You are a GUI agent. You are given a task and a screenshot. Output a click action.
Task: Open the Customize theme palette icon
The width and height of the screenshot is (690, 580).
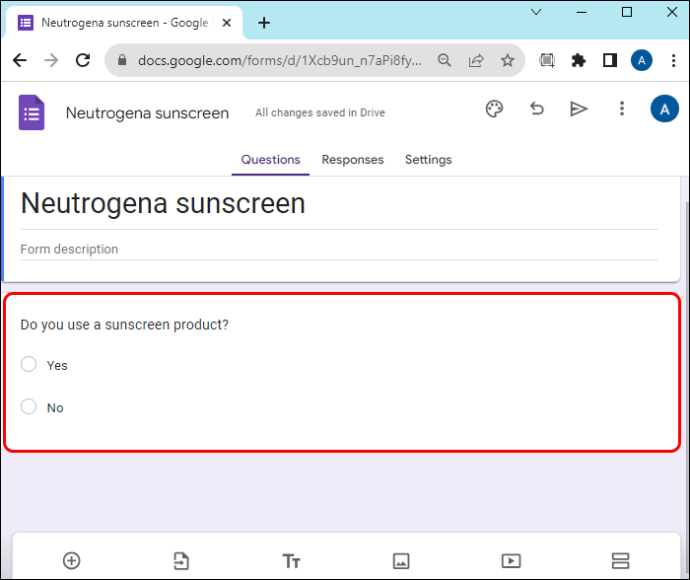494,109
